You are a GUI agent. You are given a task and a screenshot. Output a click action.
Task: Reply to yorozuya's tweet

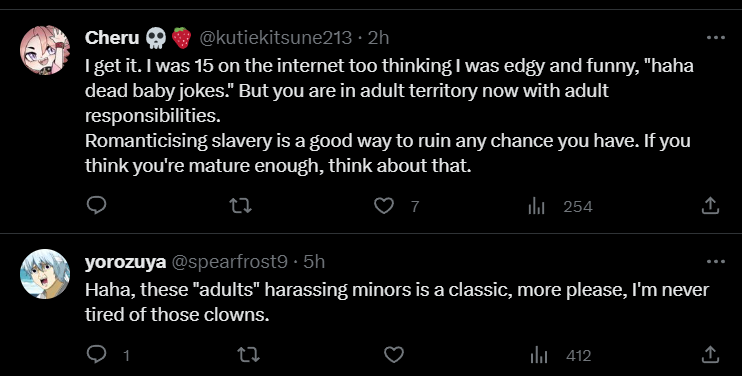[97, 354]
